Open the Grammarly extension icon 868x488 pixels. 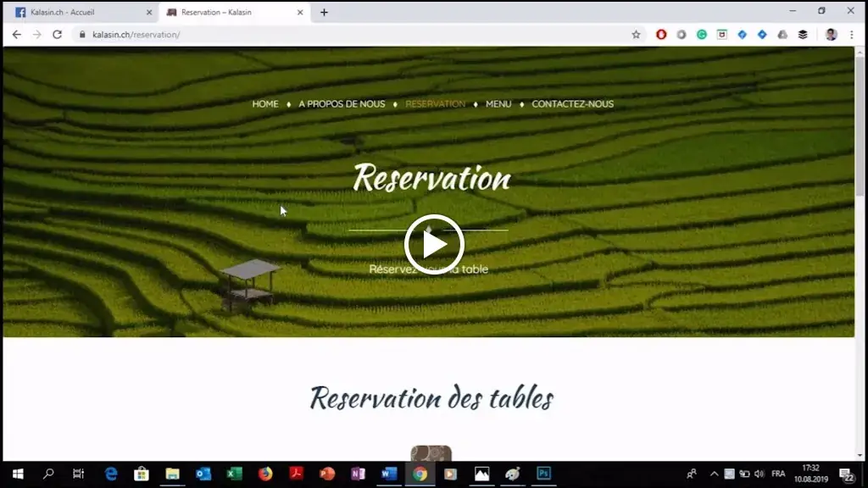click(700, 35)
